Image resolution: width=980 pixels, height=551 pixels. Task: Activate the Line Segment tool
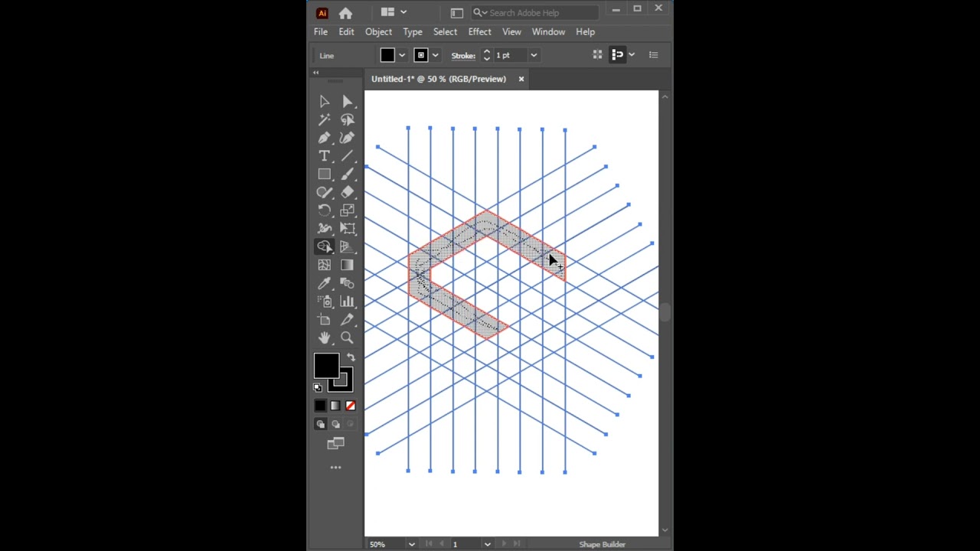pos(348,156)
